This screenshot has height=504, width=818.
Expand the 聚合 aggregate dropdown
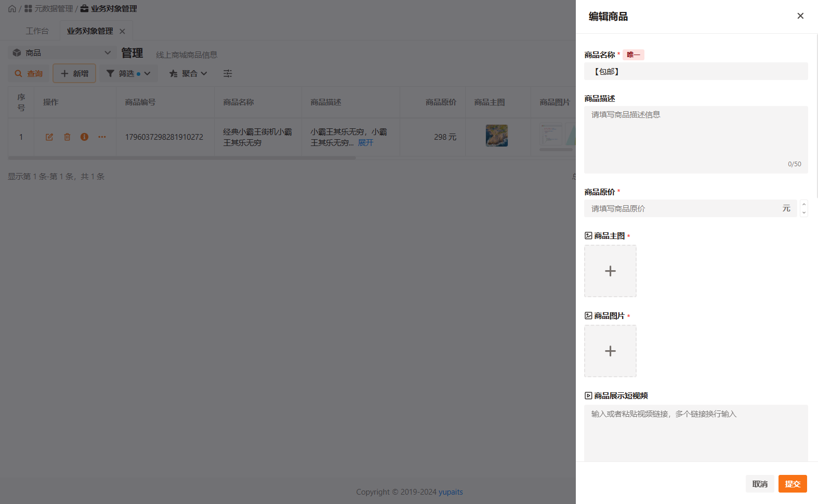188,73
